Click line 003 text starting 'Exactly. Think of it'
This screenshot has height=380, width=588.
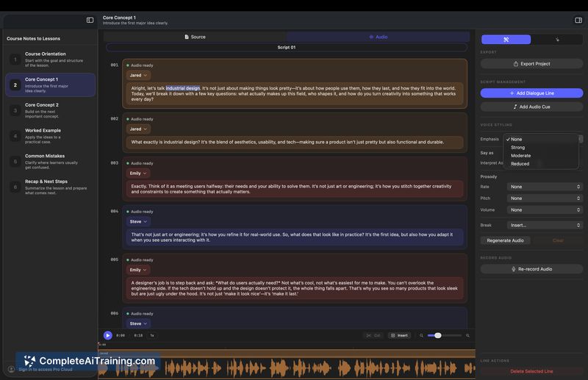295,189
